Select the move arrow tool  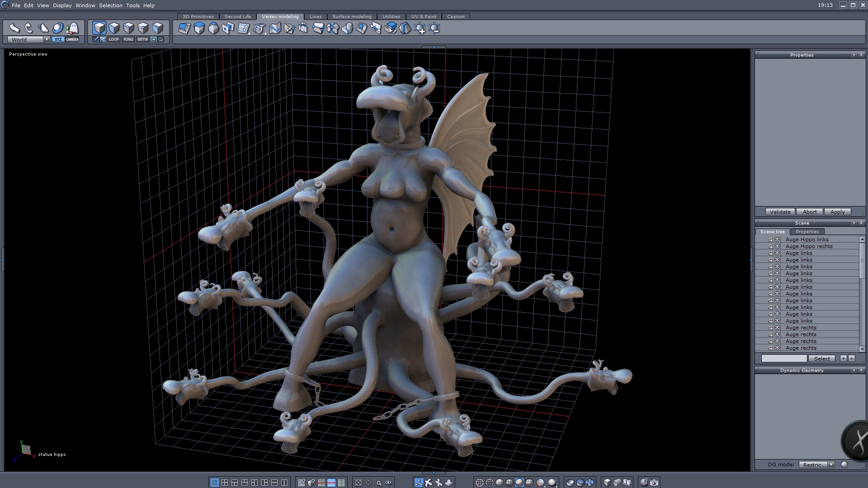point(14,28)
